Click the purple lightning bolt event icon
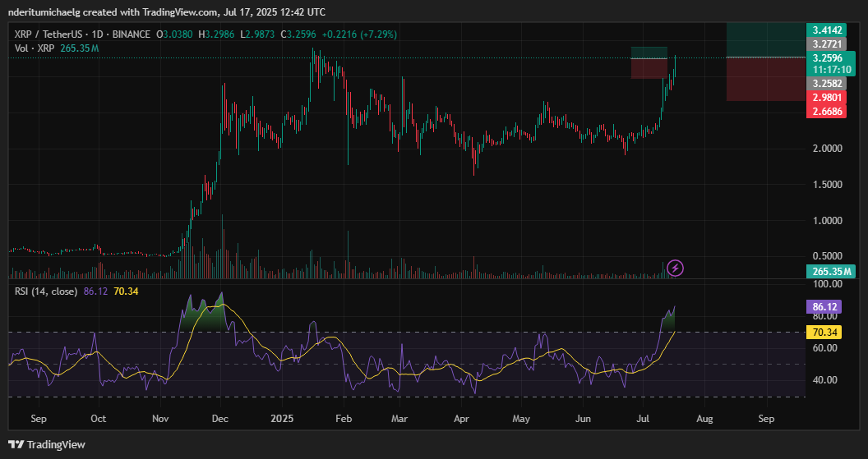868x459 pixels. [676, 269]
